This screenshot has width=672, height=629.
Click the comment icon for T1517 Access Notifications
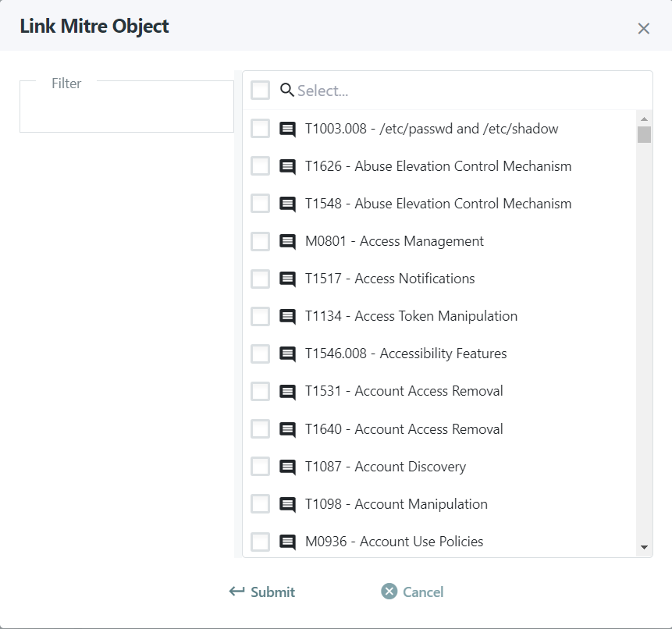(x=287, y=279)
